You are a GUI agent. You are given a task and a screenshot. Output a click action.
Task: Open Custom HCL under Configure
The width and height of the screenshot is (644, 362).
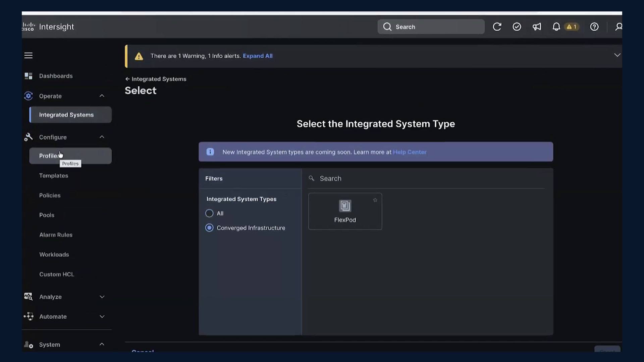point(57,275)
